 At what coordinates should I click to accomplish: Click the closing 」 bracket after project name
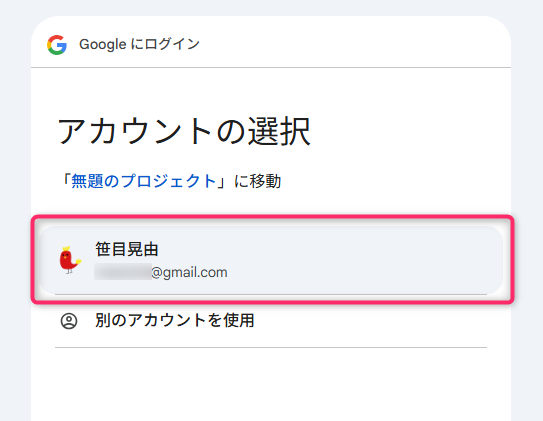click(x=222, y=181)
